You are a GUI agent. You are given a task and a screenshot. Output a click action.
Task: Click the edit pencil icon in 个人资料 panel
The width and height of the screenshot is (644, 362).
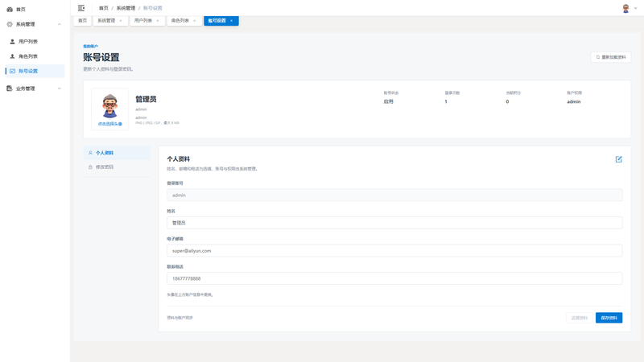pyautogui.click(x=618, y=159)
